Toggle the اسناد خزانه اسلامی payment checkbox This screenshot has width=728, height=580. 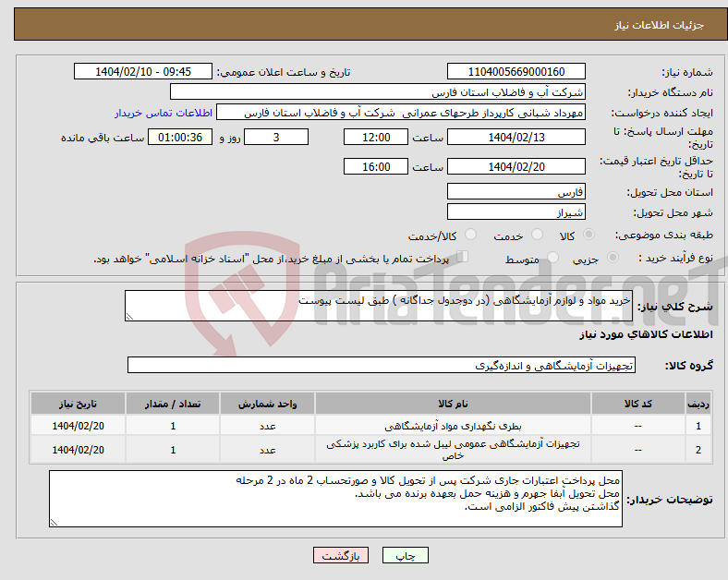click(x=463, y=257)
